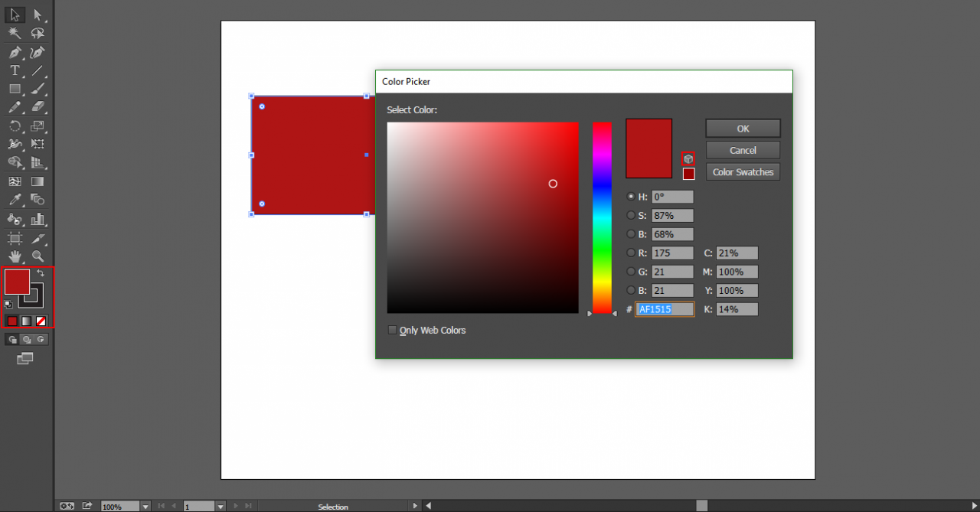Choose the Type tool

coord(15,70)
